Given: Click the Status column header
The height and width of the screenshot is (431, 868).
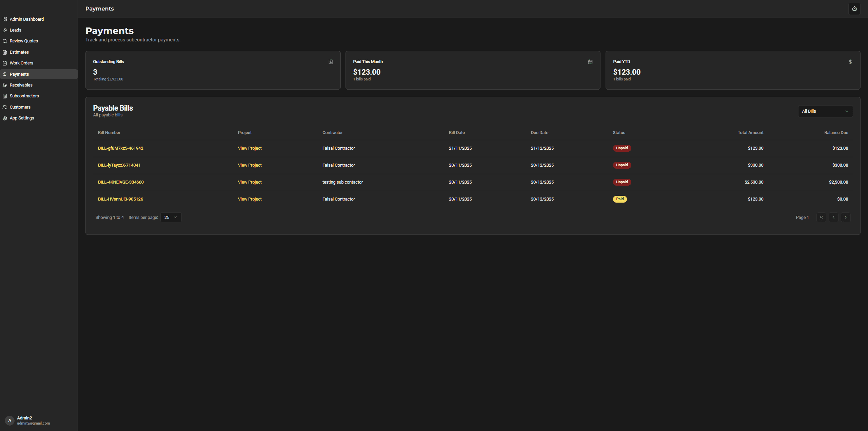Looking at the screenshot, I should click(x=619, y=133).
